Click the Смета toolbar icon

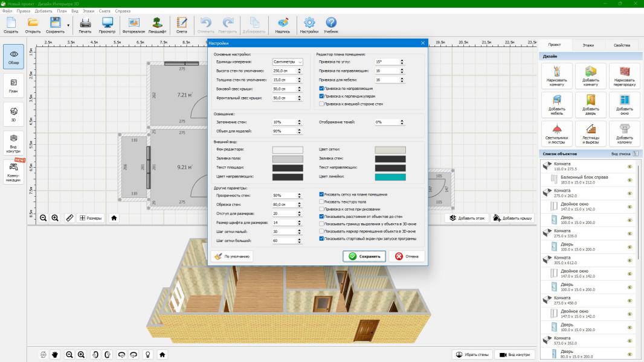tap(182, 25)
